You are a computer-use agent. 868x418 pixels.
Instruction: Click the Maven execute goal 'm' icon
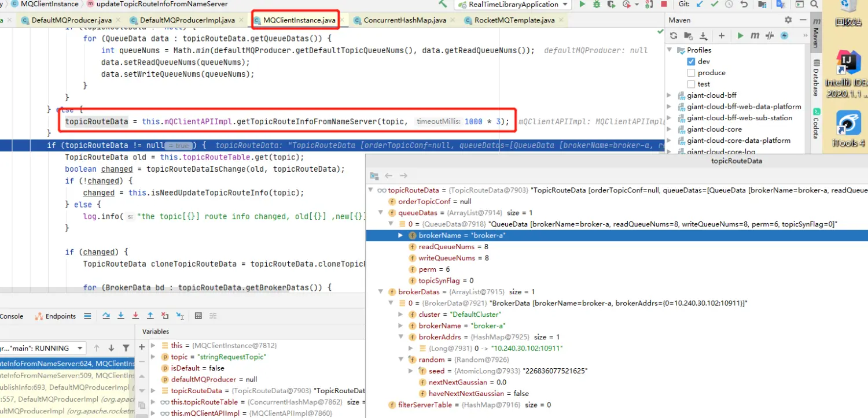(x=755, y=36)
